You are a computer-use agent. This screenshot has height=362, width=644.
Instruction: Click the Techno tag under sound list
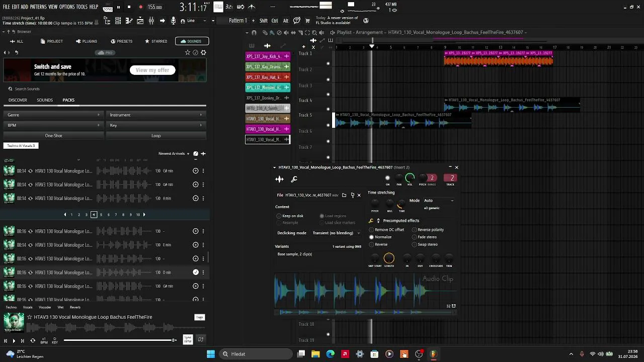pyautogui.click(x=11, y=307)
